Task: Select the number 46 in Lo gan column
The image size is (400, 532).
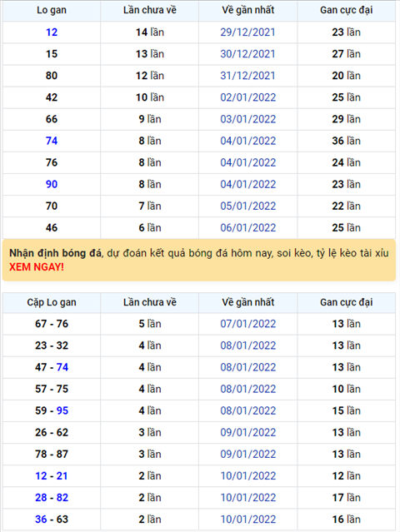Action: (52, 227)
